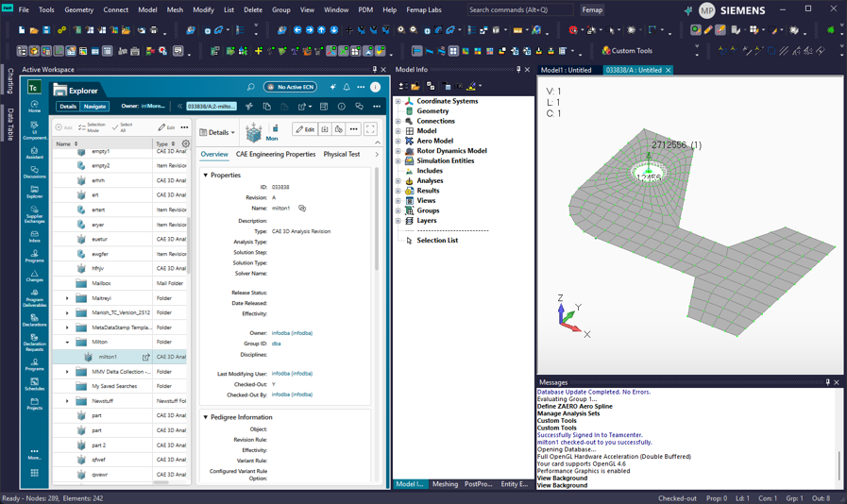The image size is (847, 504).
Task: Open the Teamcenter Home sidebar icon
Action: point(35,106)
